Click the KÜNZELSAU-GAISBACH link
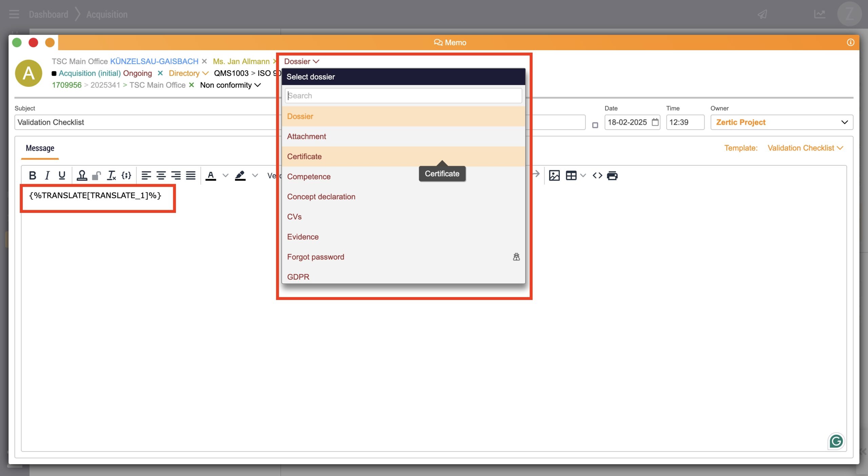The width and height of the screenshot is (868, 476). [154, 61]
